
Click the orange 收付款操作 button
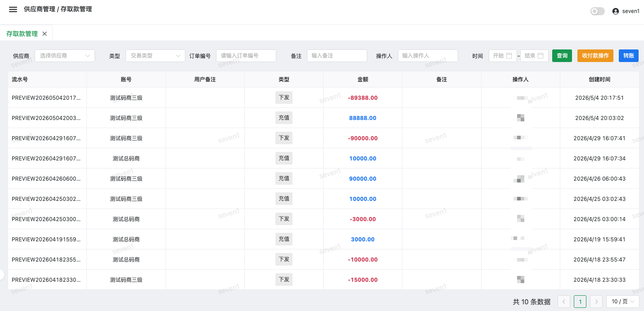(595, 56)
